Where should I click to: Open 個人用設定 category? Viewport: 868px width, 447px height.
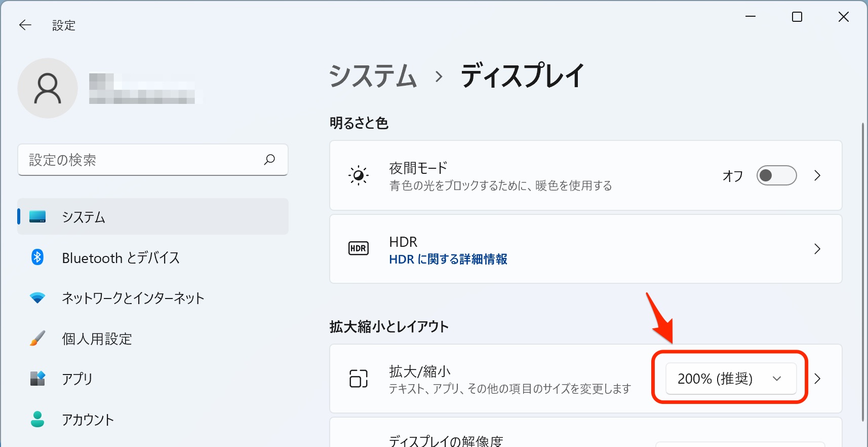[x=153, y=339]
